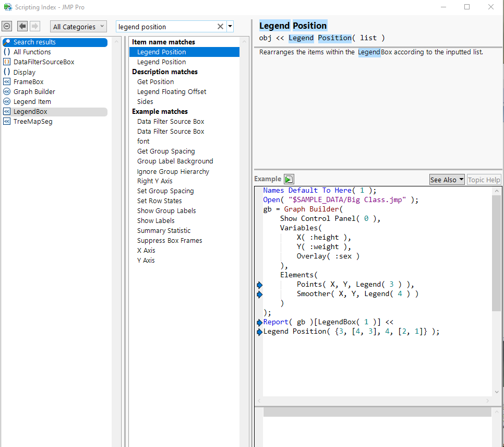504x447 pixels.
Task: Open the See Also dropdown
Action: coord(447,179)
